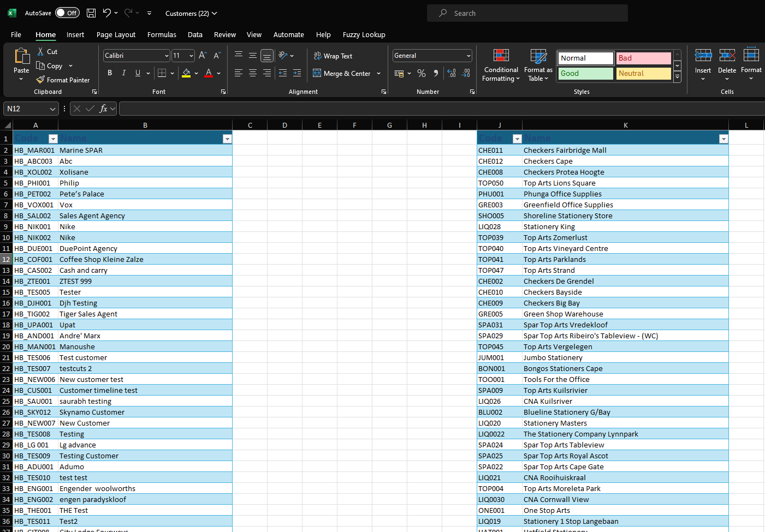Image resolution: width=765 pixels, height=532 pixels.
Task: Open the Formulas ribbon tab
Action: (x=162, y=34)
